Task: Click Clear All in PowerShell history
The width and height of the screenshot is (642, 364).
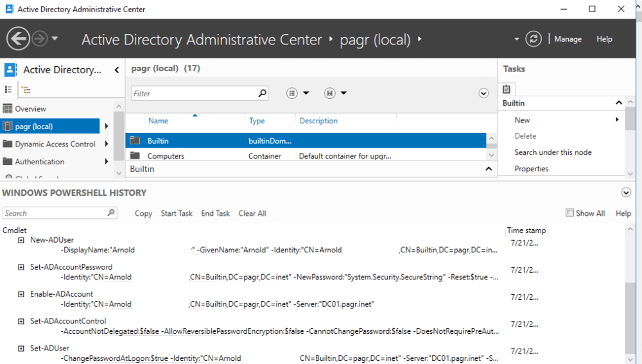Action: [252, 213]
